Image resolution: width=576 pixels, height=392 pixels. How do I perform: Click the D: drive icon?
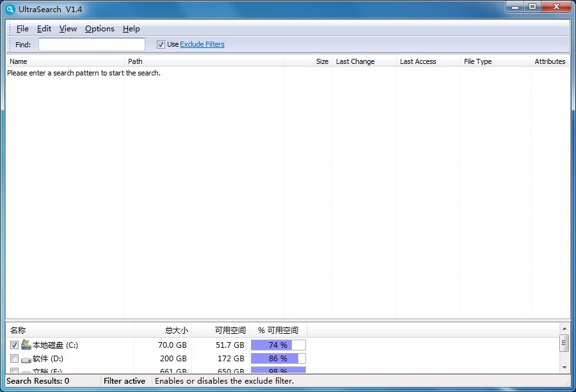[x=26, y=359]
